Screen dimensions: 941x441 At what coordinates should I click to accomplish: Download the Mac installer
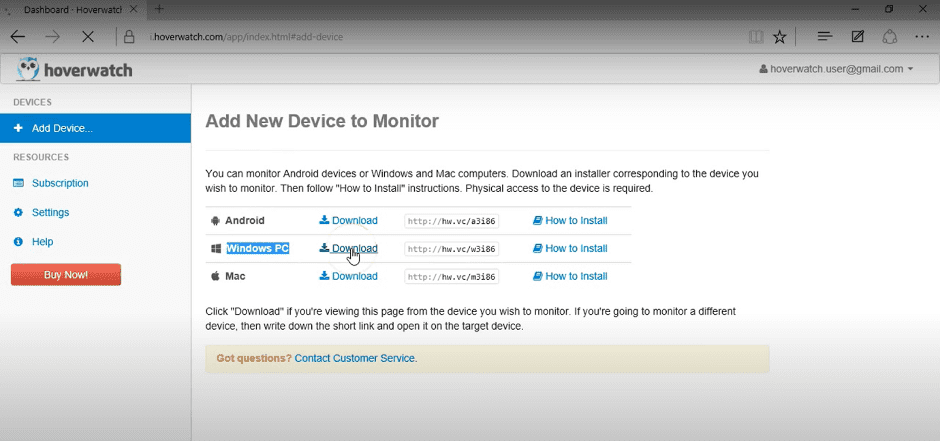(348, 276)
